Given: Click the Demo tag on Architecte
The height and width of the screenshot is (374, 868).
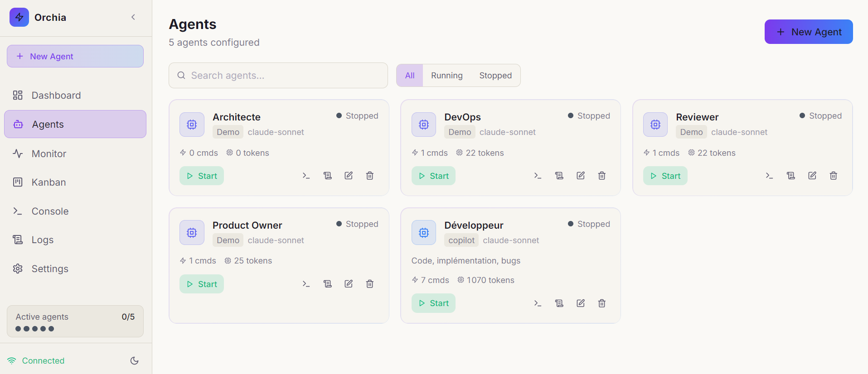Looking at the screenshot, I should coord(228,132).
